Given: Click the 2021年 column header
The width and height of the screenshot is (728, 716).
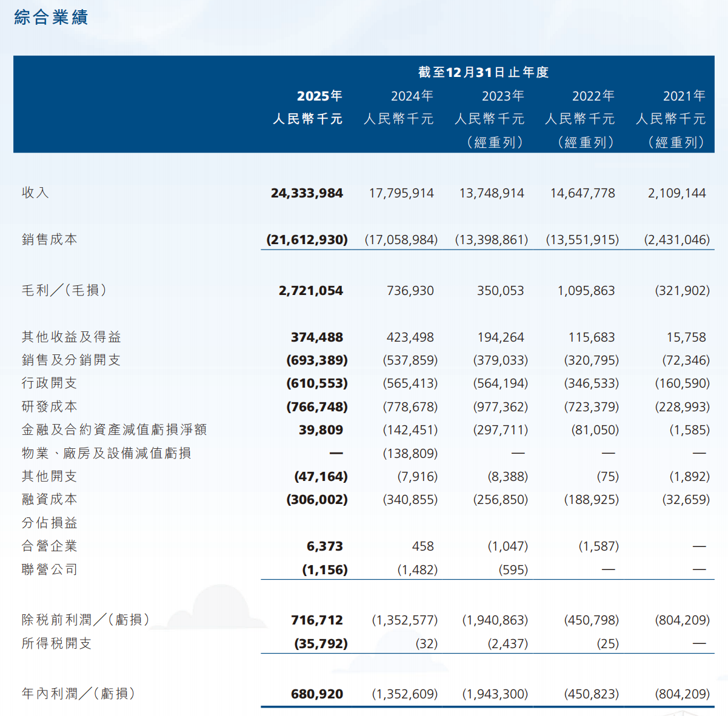Looking at the screenshot, I should (684, 96).
